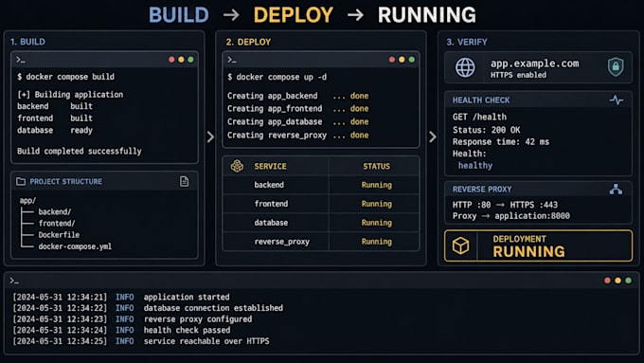644x363 pixels.
Task: Open the app.example.com address
Action: [x=535, y=64]
